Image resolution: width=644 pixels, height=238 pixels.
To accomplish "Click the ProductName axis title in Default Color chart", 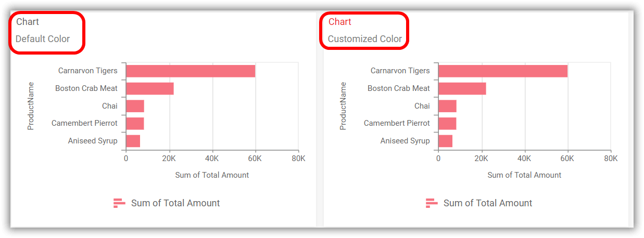I will (31, 106).
